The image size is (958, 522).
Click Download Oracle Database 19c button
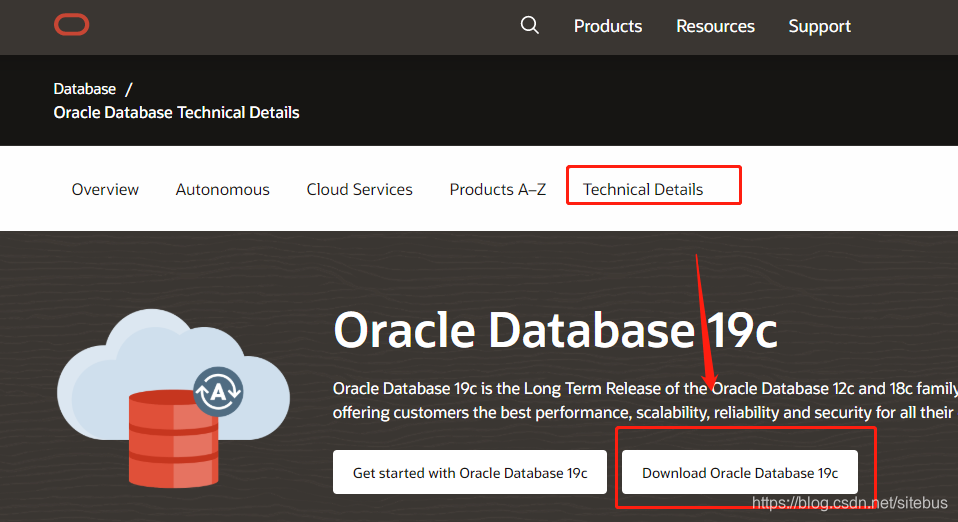(x=740, y=472)
